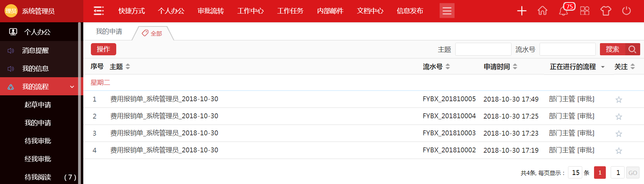Image resolution: width=644 pixels, height=184 pixels.
Task: Select the 全部 tab
Action: (x=153, y=33)
